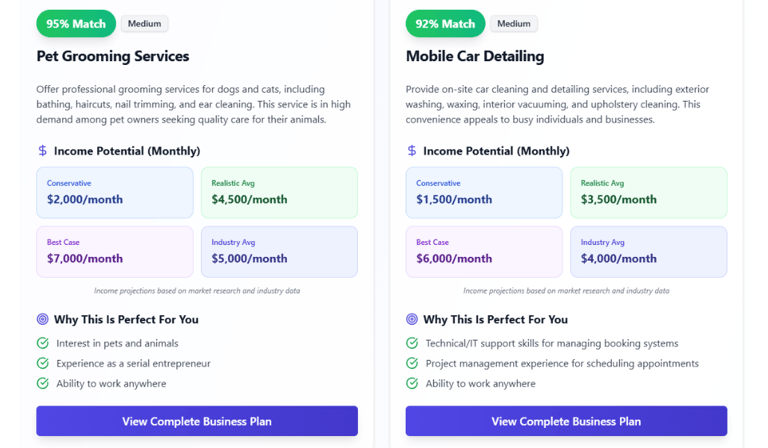Click the Mobile Car Detailing title
This screenshot has width=768, height=448.
tap(475, 56)
